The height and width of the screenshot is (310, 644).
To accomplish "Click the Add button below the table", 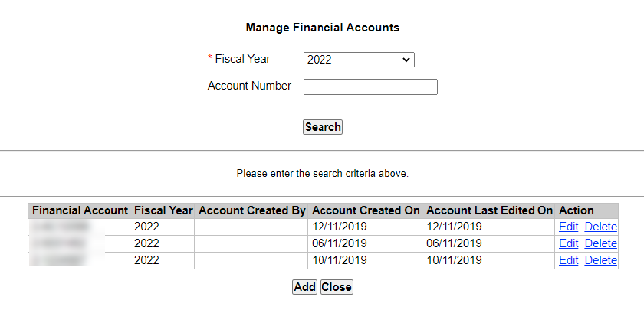I will 304,287.
